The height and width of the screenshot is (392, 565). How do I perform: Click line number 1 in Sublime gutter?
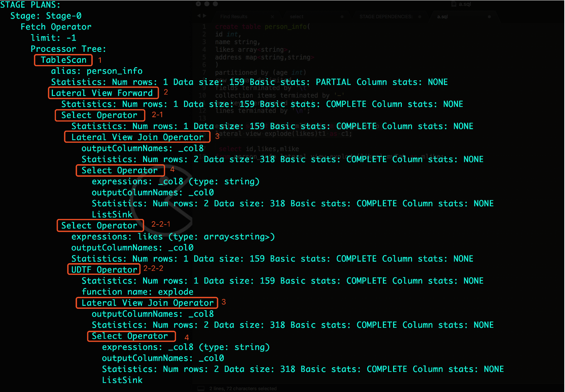click(204, 27)
